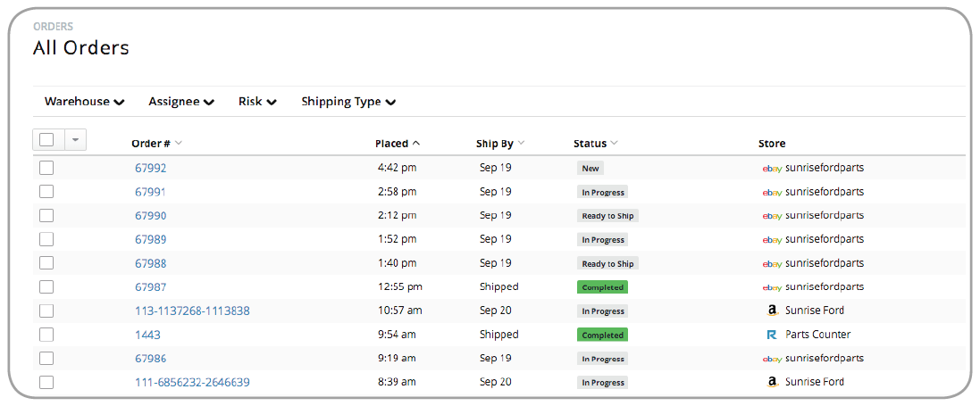
Task: Tick the checkbox for order 1443
Action: (x=46, y=335)
